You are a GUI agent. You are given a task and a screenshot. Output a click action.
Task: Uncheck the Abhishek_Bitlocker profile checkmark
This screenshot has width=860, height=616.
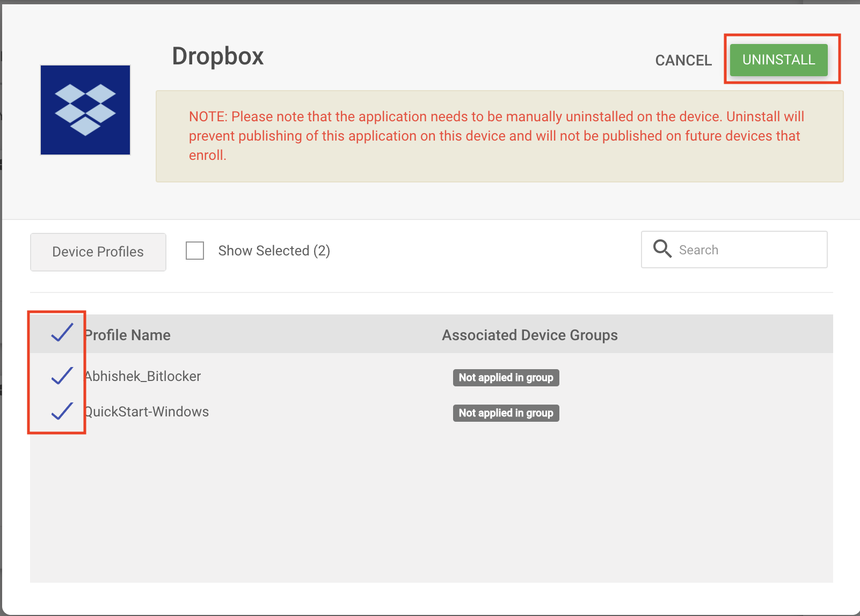[x=62, y=376]
